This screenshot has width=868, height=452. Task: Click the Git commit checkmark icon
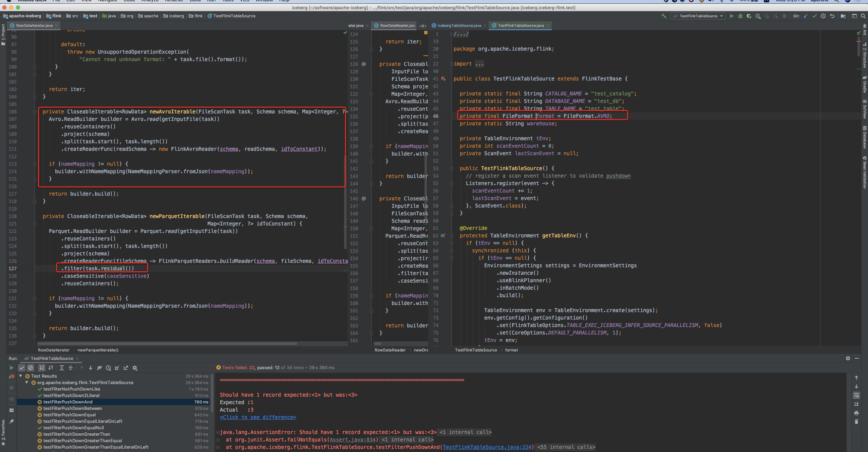(x=814, y=16)
